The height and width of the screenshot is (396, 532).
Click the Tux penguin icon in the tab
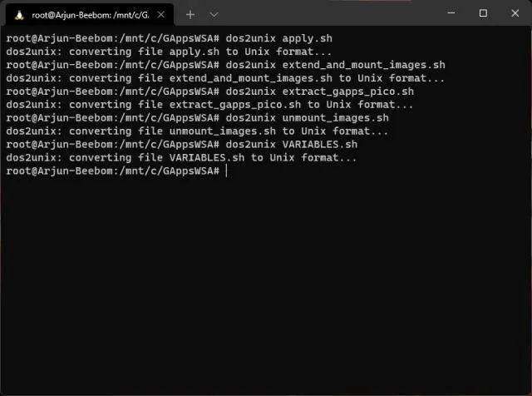pos(20,14)
